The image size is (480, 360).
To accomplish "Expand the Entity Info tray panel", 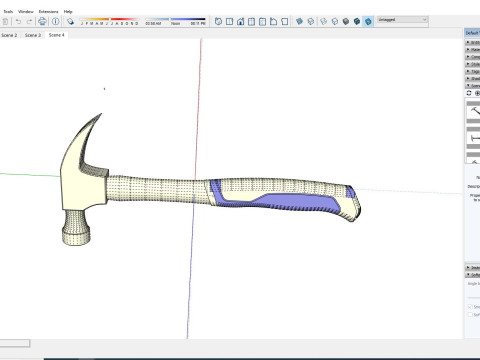I will coord(473,42).
